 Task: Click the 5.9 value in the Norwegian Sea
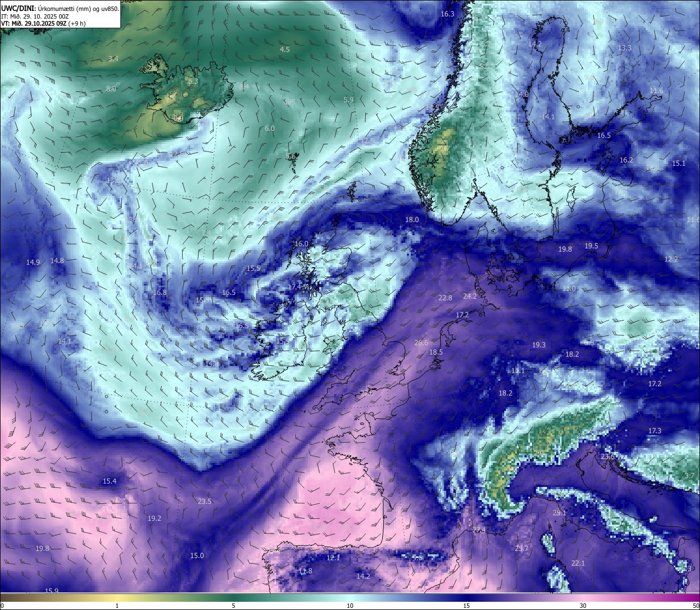(348, 100)
